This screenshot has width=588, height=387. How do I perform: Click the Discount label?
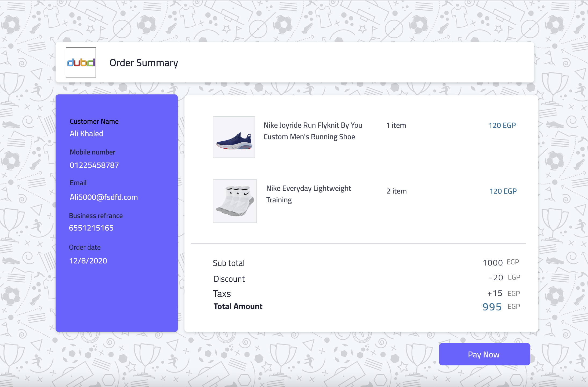click(x=229, y=279)
